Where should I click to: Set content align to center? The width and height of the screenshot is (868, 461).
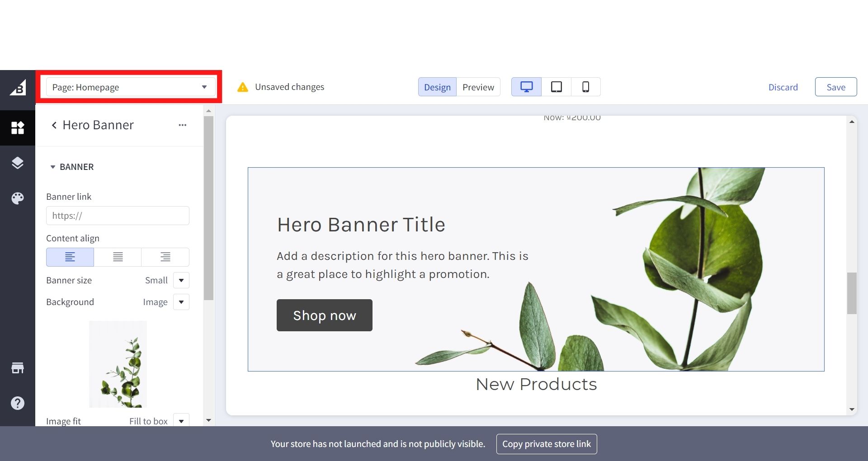pos(118,257)
